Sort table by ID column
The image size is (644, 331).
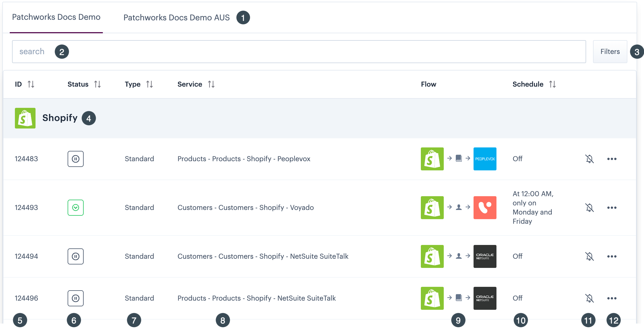[x=31, y=84]
